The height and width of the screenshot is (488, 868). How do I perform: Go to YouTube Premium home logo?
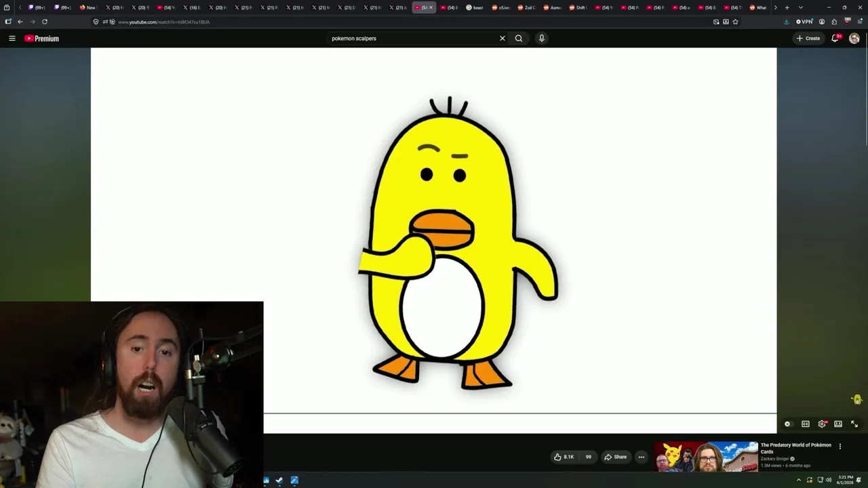point(41,39)
